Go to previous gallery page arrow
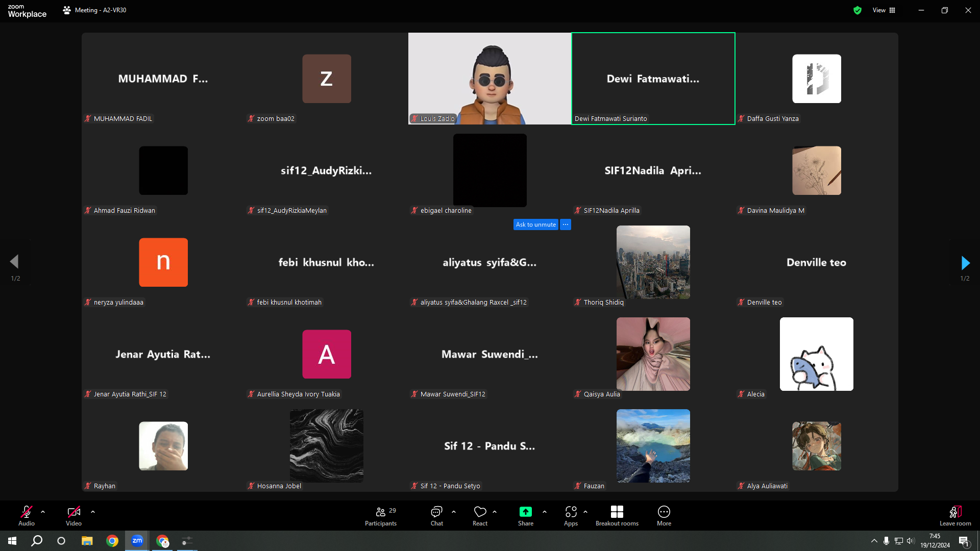 (15, 262)
